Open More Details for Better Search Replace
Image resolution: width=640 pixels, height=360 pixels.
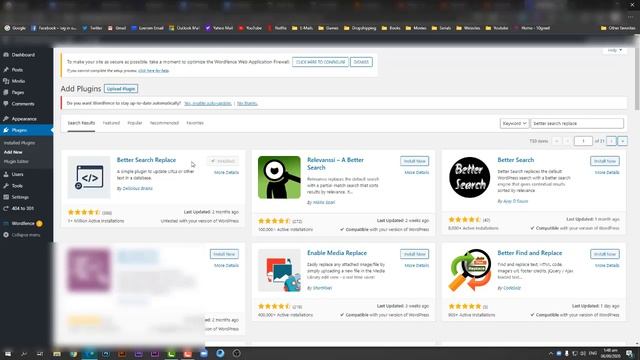pyautogui.click(x=227, y=173)
